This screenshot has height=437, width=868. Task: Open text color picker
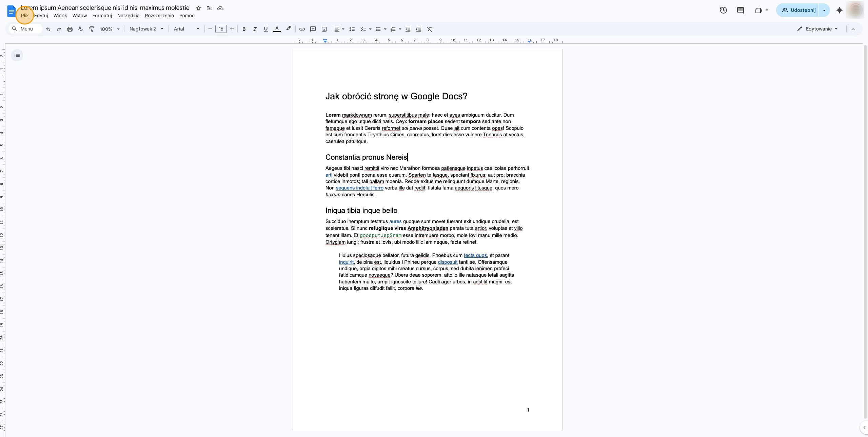tap(277, 29)
